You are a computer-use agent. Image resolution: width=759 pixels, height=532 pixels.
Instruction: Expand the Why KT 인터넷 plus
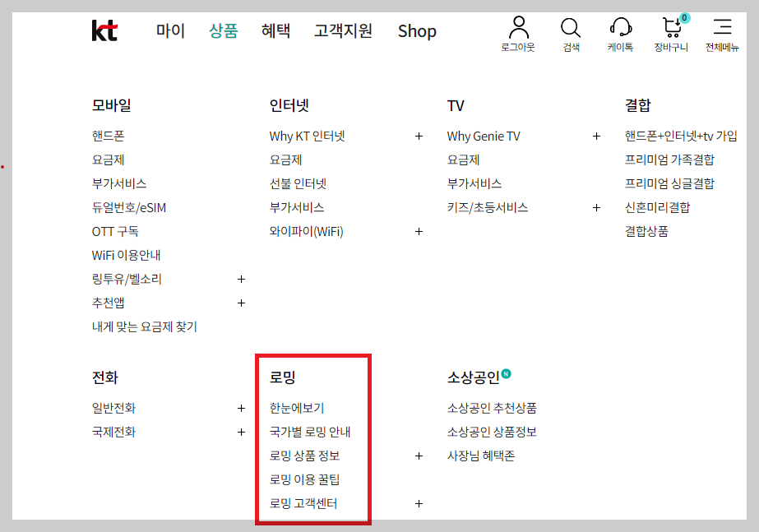[419, 136]
